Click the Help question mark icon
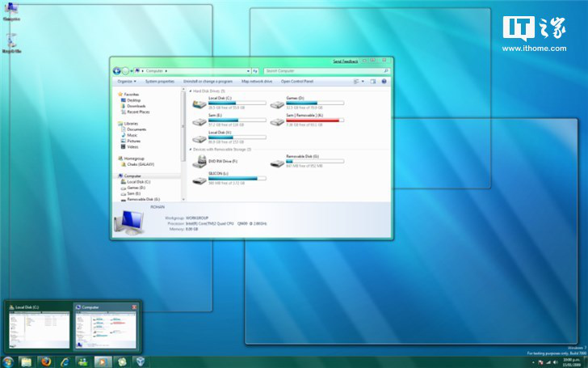The width and height of the screenshot is (588, 368). 384,81
